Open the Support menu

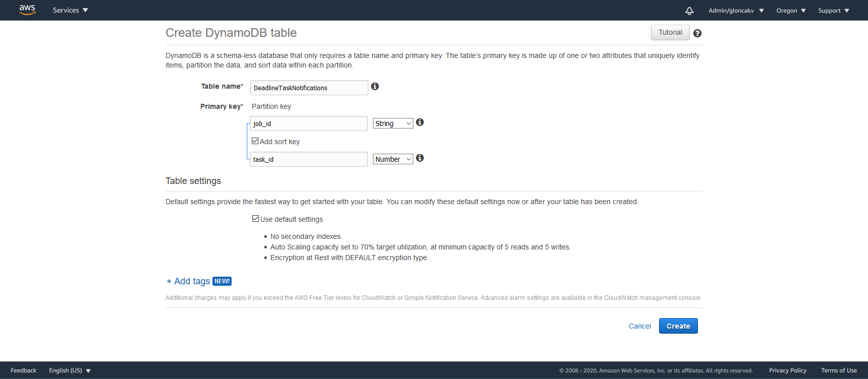(834, 11)
